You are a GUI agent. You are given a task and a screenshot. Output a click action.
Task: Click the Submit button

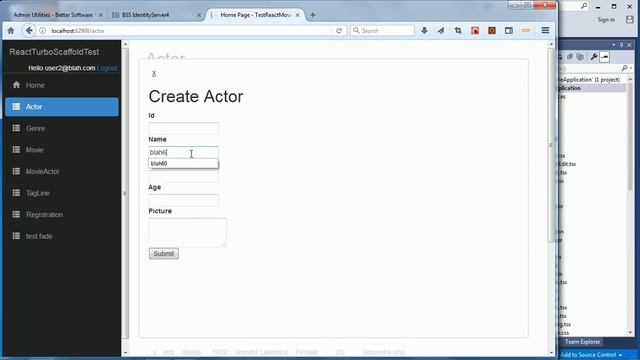coord(164,253)
